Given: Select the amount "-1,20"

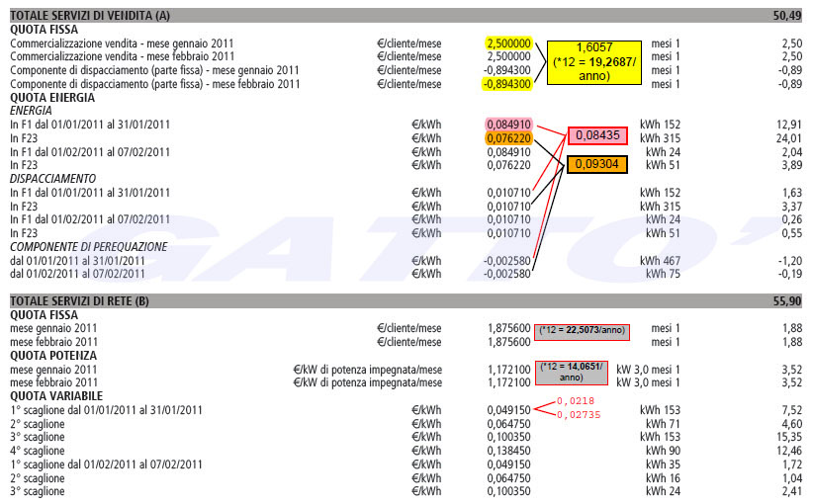Looking at the screenshot, I should tap(789, 261).
